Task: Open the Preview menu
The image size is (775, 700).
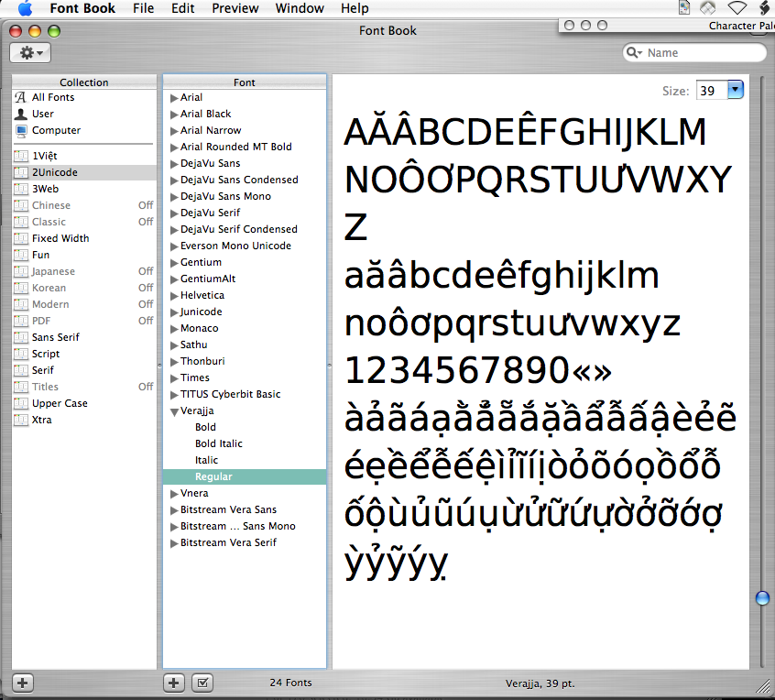Action: [x=235, y=8]
